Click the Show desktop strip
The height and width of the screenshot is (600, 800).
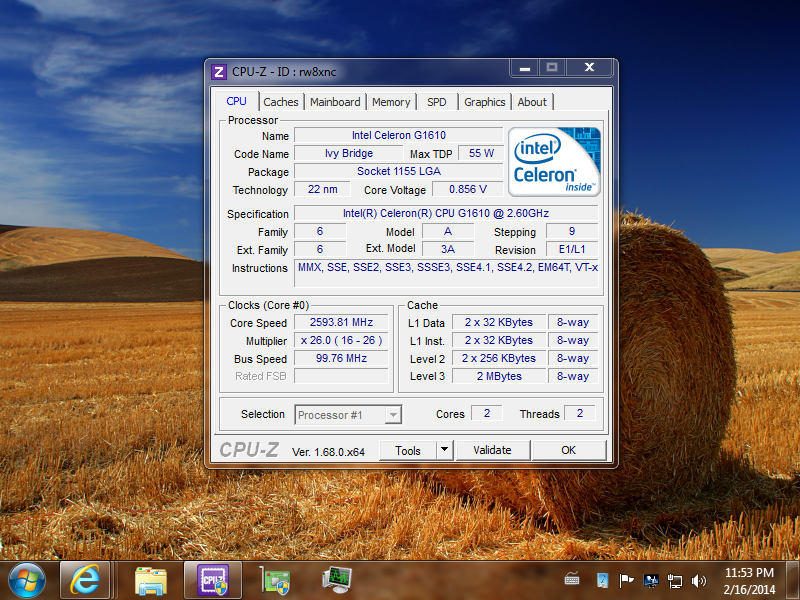click(x=793, y=581)
